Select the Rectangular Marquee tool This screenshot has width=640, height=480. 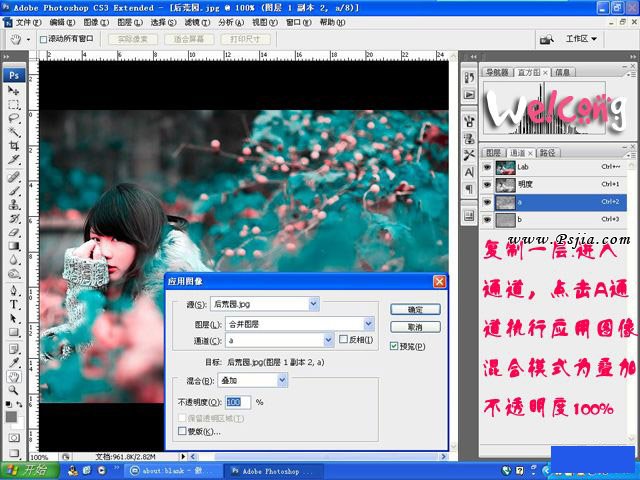pos(13,104)
